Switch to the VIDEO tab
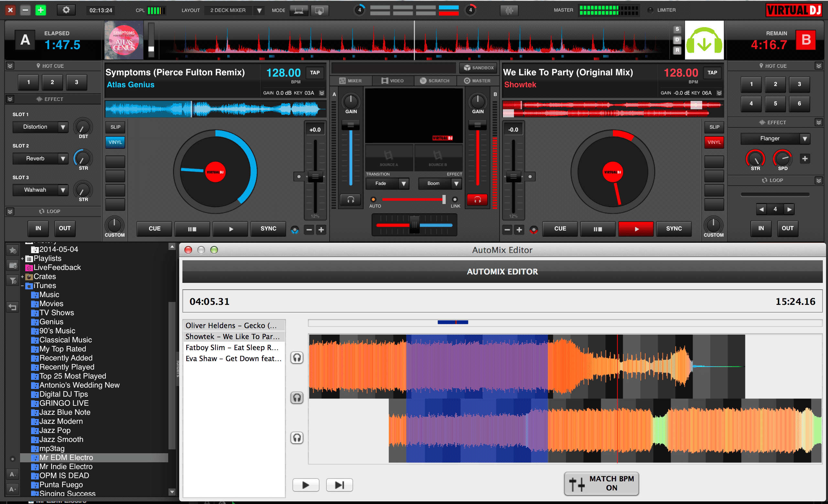The height and width of the screenshot is (504, 828). click(x=393, y=80)
